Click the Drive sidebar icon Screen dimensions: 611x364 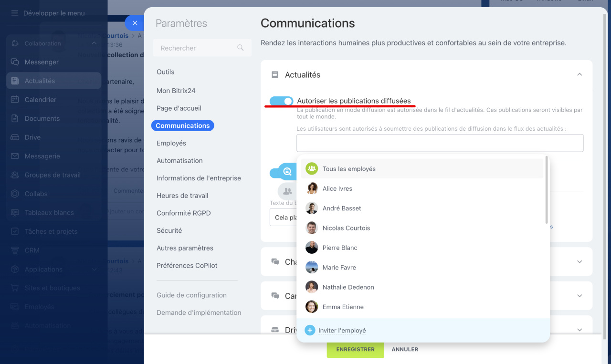point(15,137)
